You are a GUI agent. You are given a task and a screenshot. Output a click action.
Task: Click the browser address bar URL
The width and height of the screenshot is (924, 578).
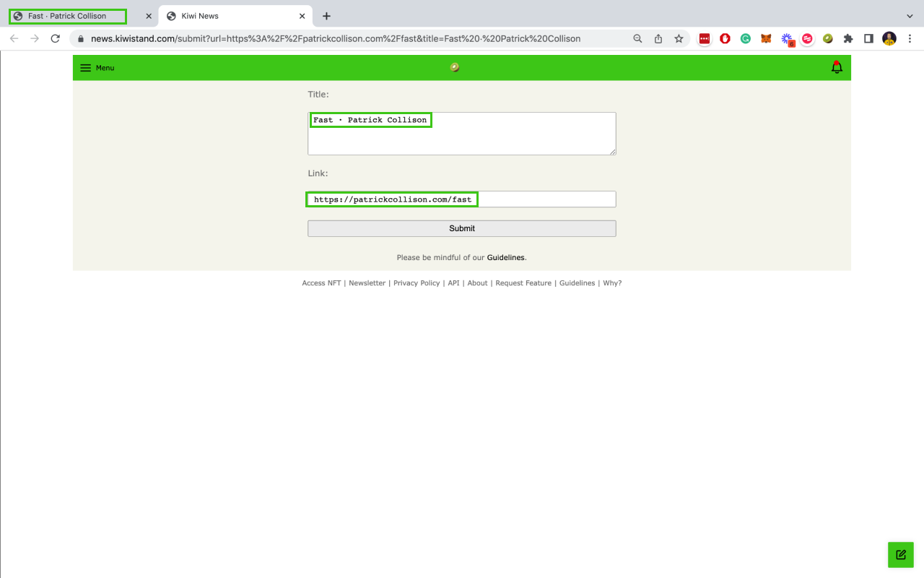coord(336,39)
